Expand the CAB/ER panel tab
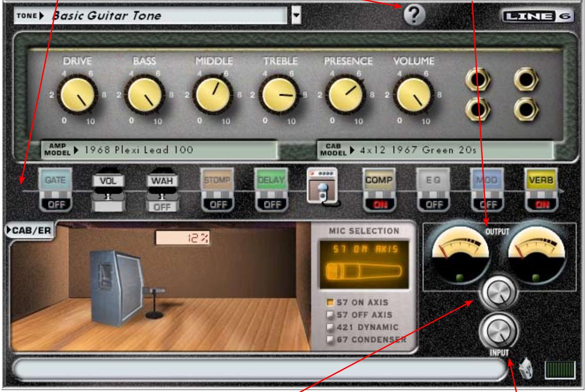The image size is (586, 392). point(31,231)
